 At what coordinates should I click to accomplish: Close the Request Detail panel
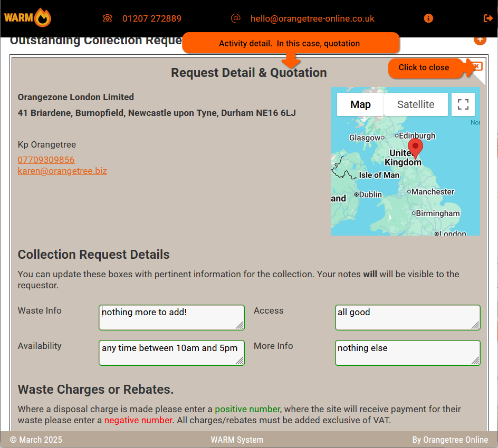click(x=476, y=66)
